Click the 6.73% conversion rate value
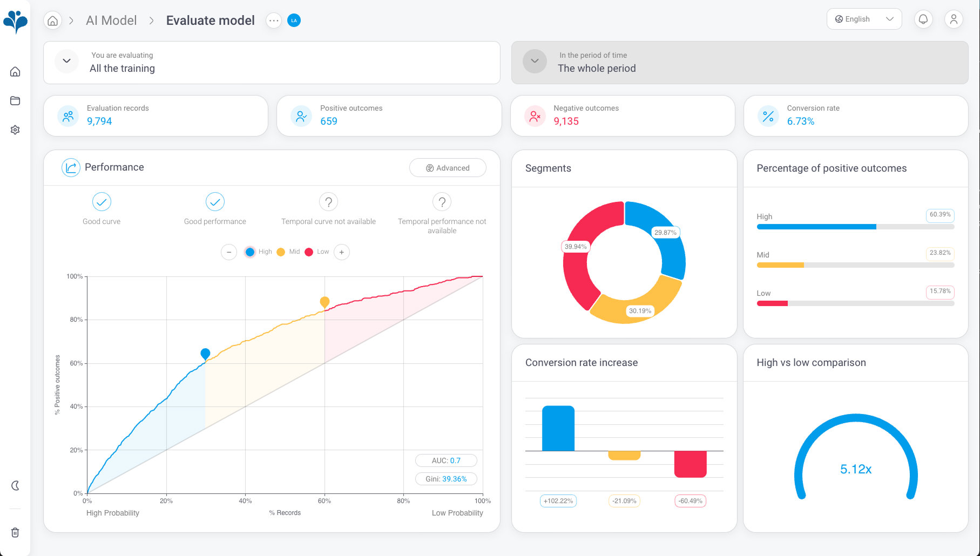 [801, 121]
